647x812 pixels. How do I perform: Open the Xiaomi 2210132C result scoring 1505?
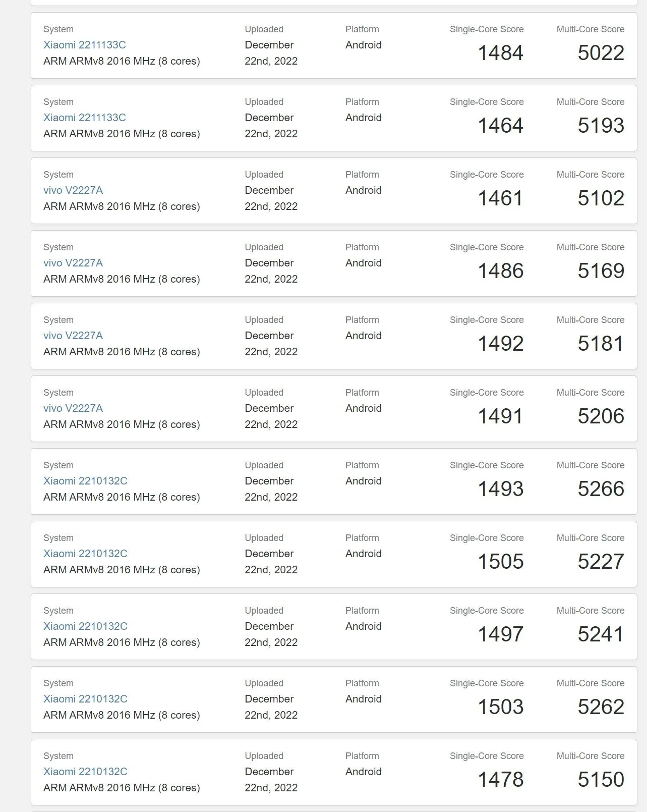(x=85, y=554)
